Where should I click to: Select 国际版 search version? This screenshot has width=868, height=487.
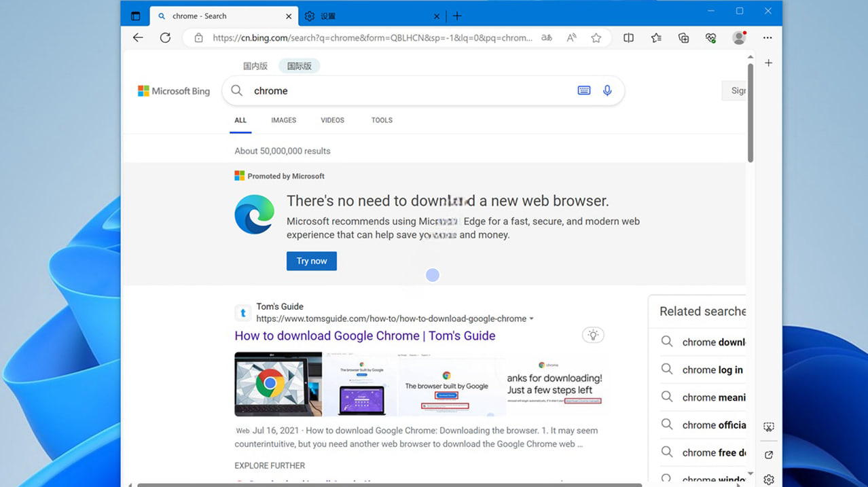(x=299, y=66)
